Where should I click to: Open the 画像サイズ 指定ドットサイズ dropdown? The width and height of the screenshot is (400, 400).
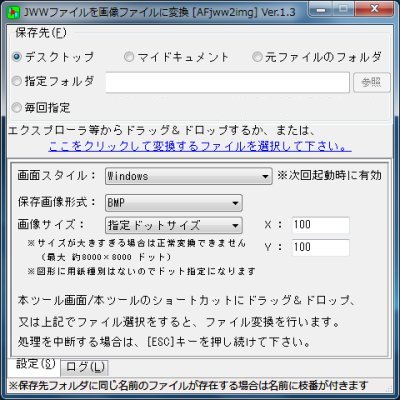174,225
